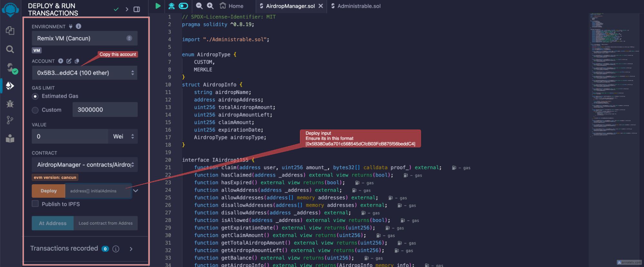644x267 pixels.
Task: Copy the selected account address icon
Action: (x=77, y=61)
